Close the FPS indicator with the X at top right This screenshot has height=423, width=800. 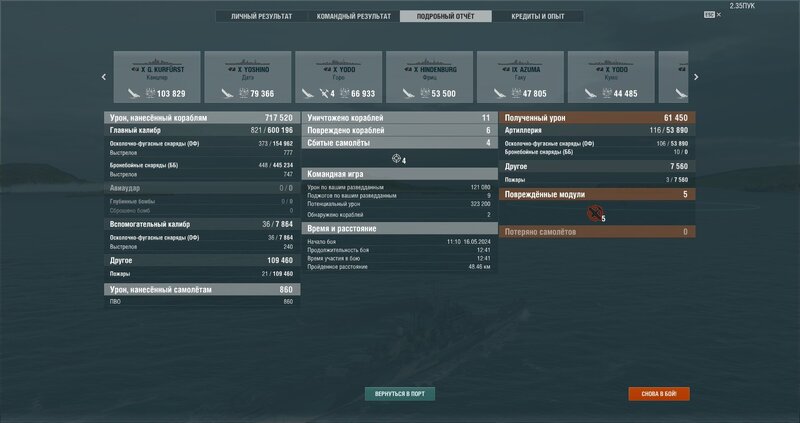pos(719,15)
